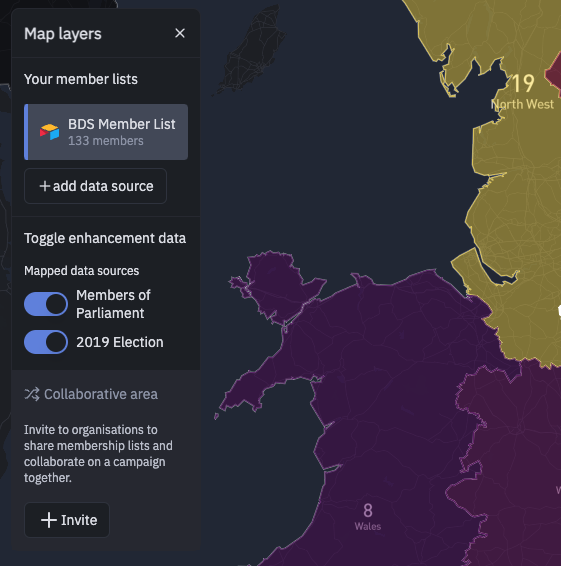This screenshot has height=566, width=561.
Task: Click the Invite button
Action: 67,520
